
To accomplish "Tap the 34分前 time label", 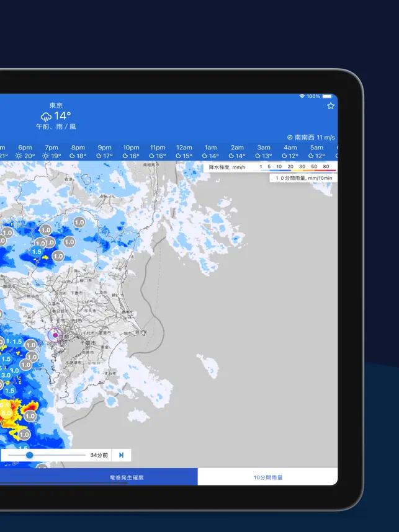I will [x=99, y=455].
